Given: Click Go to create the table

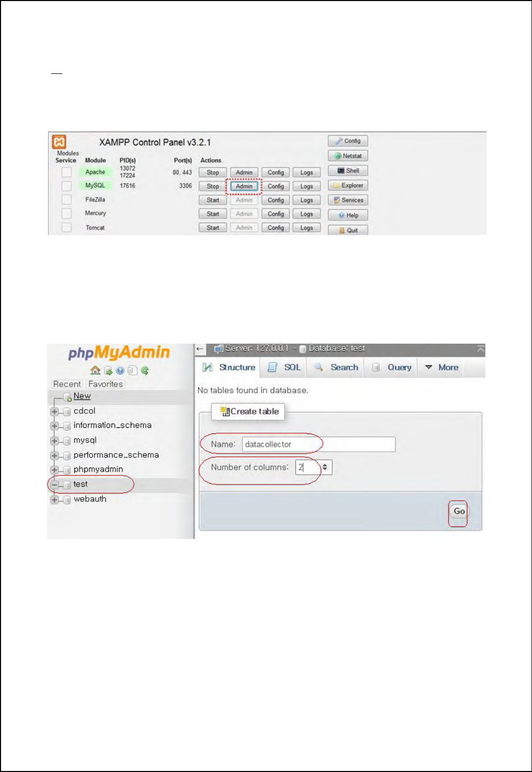Looking at the screenshot, I should pyautogui.click(x=459, y=512).
